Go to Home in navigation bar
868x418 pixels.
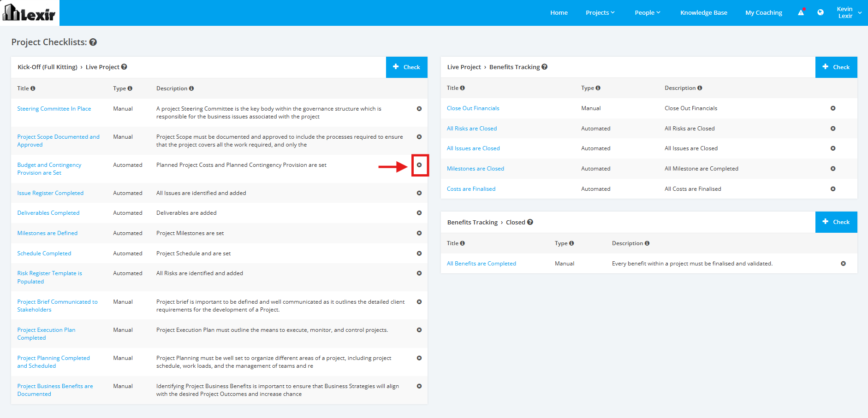(559, 12)
